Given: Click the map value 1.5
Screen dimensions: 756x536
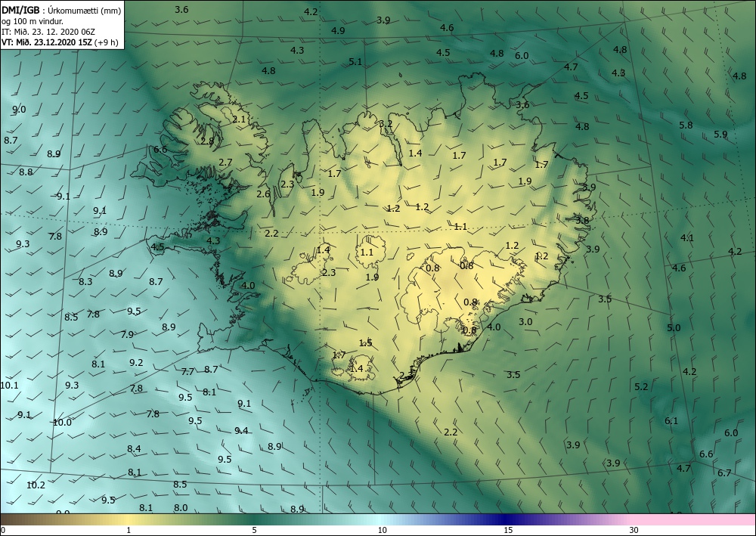Looking at the screenshot, I should coord(365,343).
